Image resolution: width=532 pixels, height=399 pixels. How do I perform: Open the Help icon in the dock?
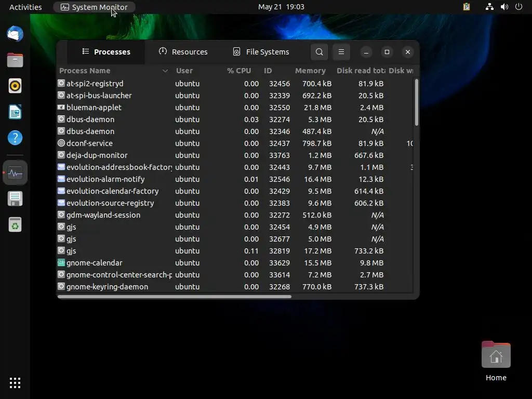pyautogui.click(x=15, y=138)
